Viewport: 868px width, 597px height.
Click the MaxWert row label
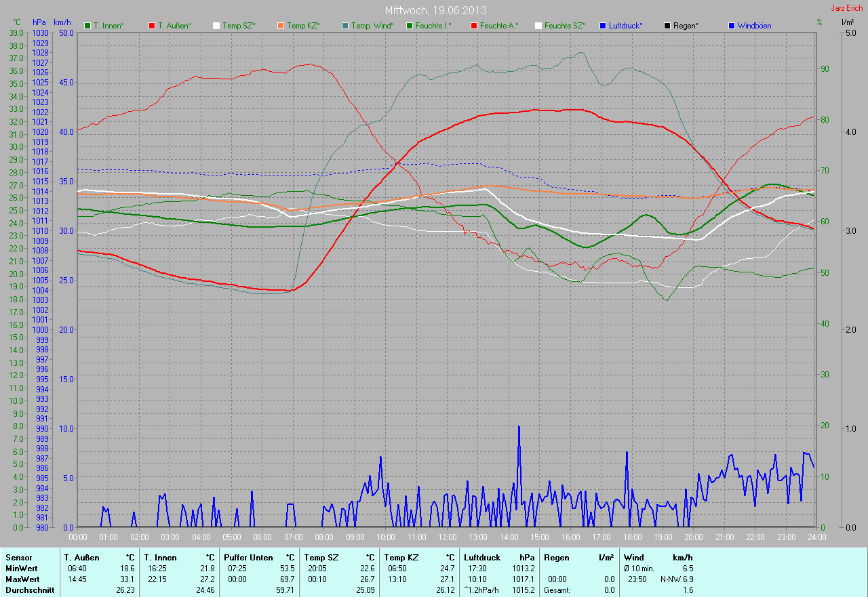coord(22,579)
